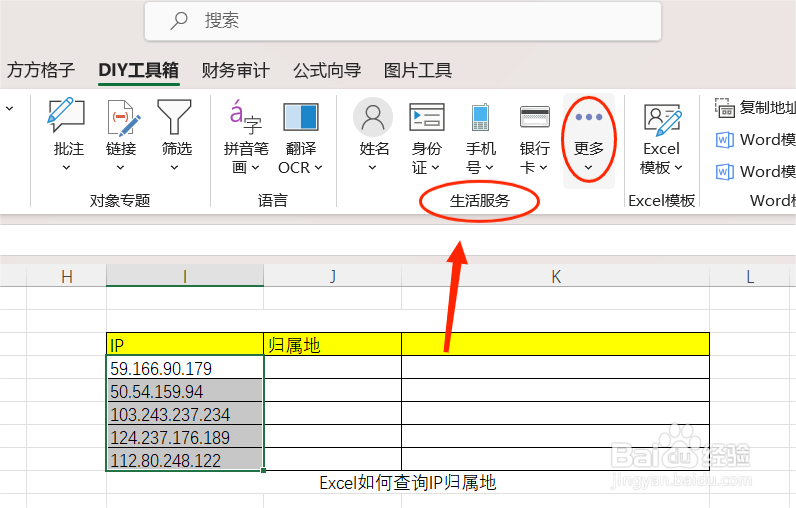Expand the collapsed ribbon group chevron at left
This screenshot has height=508, width=796.
click(x=10, y=108)
